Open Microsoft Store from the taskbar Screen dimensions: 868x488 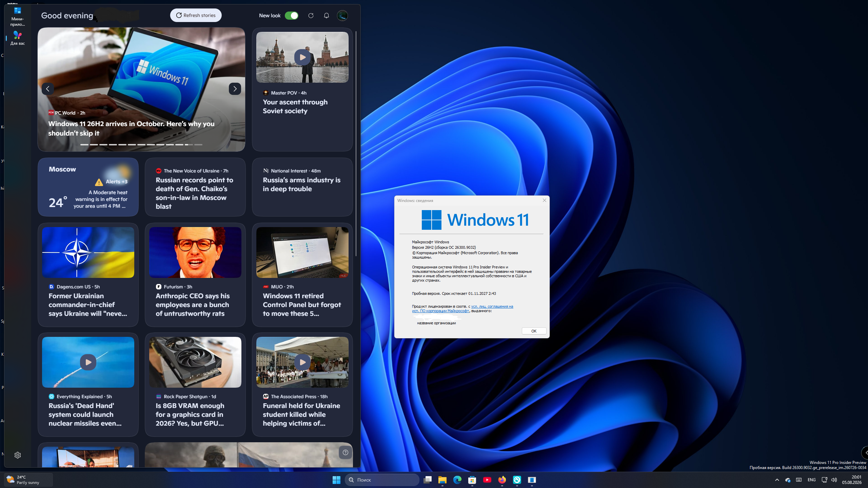pos(472,480)
